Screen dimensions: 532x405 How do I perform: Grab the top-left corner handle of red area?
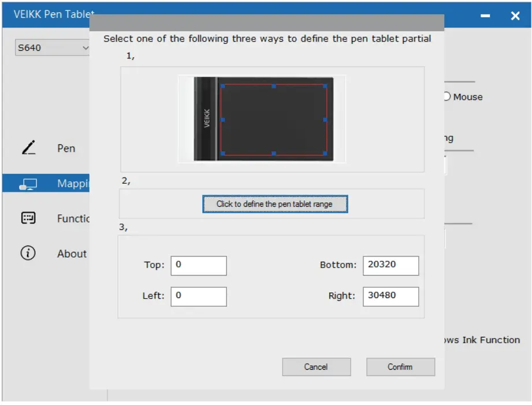[x=222, y=86]
